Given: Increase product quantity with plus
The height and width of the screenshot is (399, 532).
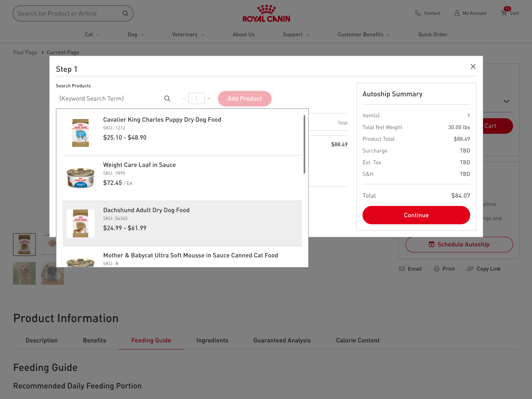Looking at the screenshot, I should point(208,98).
